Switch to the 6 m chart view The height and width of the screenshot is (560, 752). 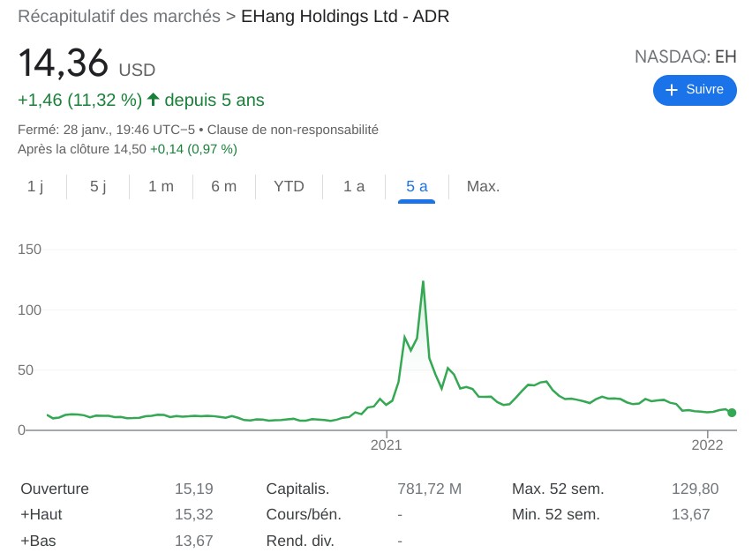point(225,186)
